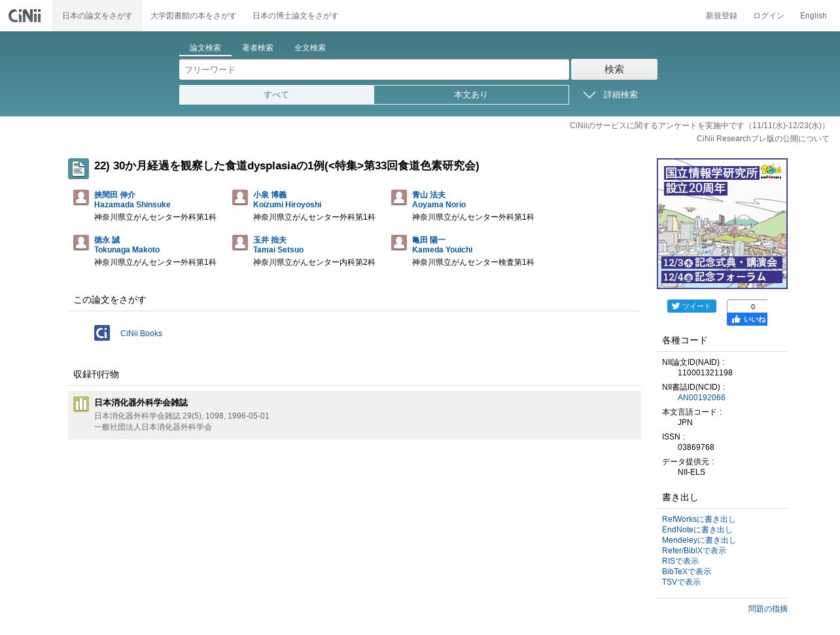Click Mendeleyに書き出し export link
The image size is (840, 635).
[x=699, y=540]
